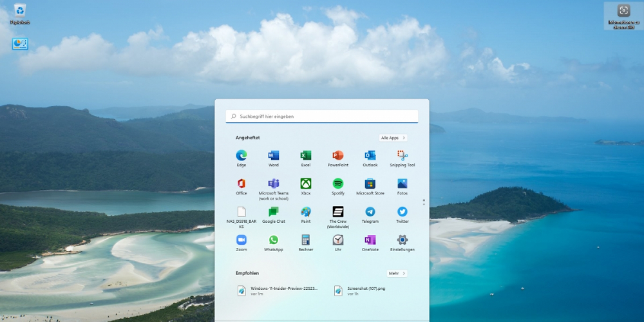Select the Papierkorb desktop icon
The height and width of the screenshot is (322, 644).
(x=20, y=14)
